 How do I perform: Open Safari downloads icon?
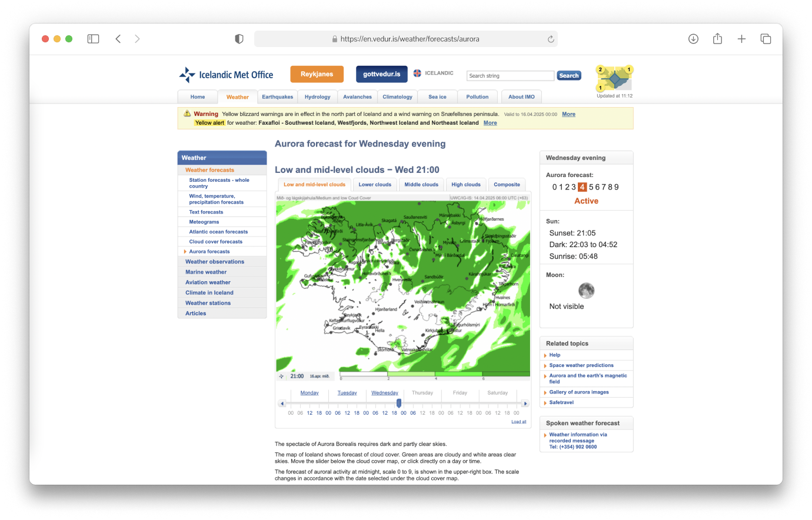(693, 39)
